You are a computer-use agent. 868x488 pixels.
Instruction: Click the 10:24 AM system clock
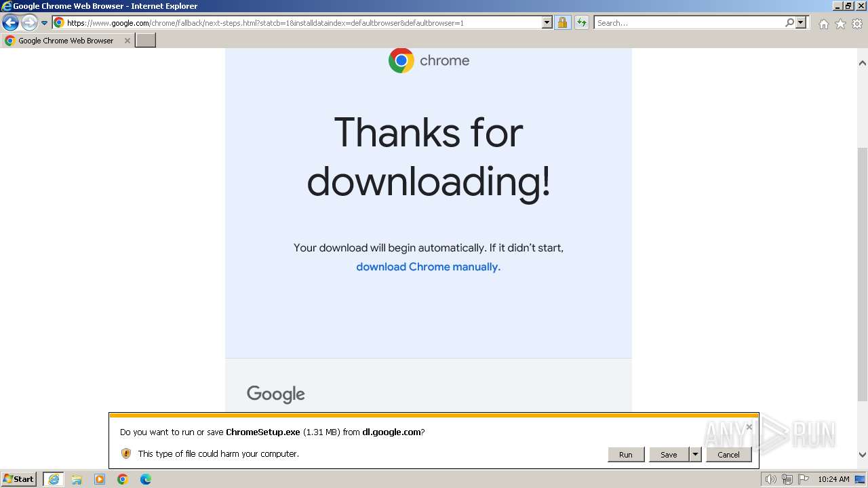tap(833, 479)
